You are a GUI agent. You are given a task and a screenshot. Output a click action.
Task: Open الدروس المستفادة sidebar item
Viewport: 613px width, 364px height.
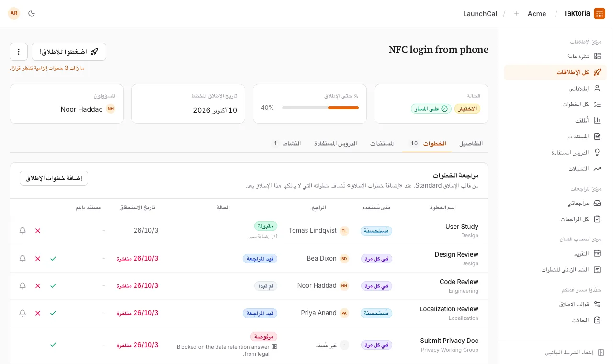(x=555, y=153)
